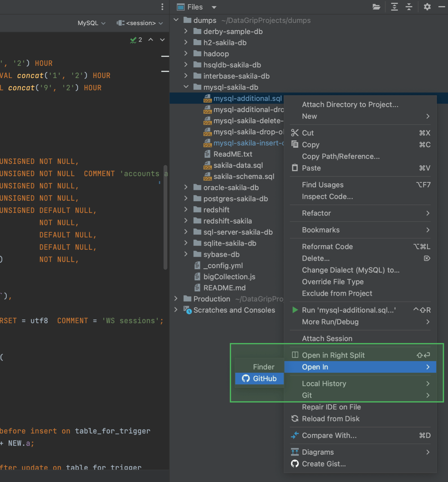This screenshot has height=482, width=448.
Task: Click the Cut scissors icon
Action: [x=295, y=133]
